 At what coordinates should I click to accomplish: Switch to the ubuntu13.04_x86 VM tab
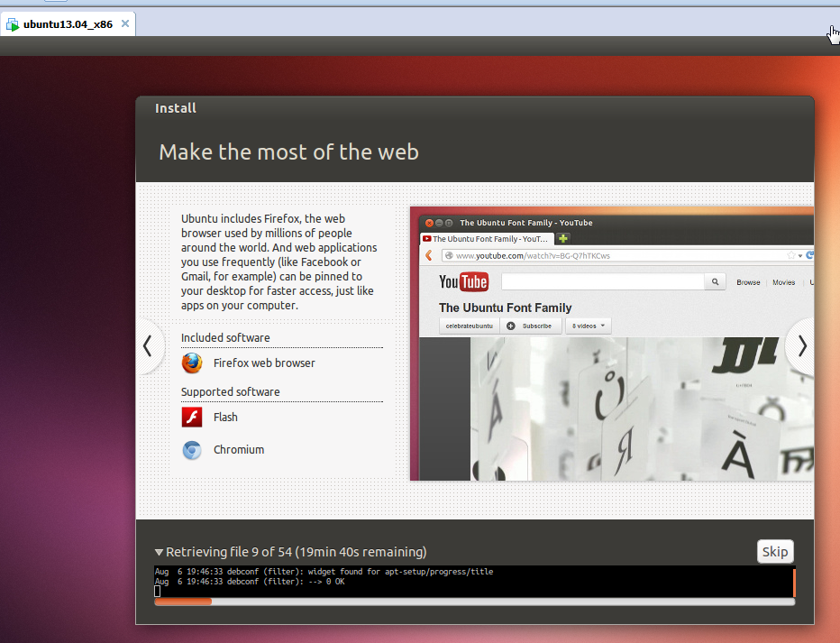(68, 24)
